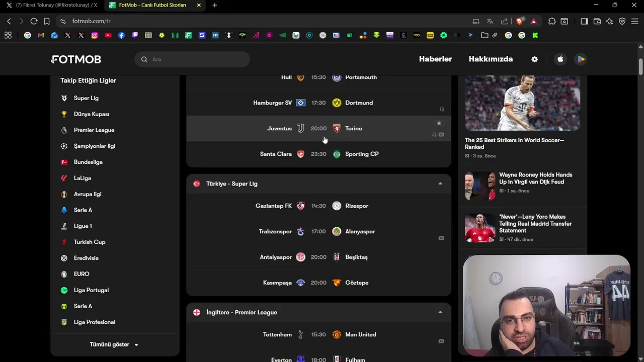
Task: Reload the current page
Action: [x=34, y=21]
